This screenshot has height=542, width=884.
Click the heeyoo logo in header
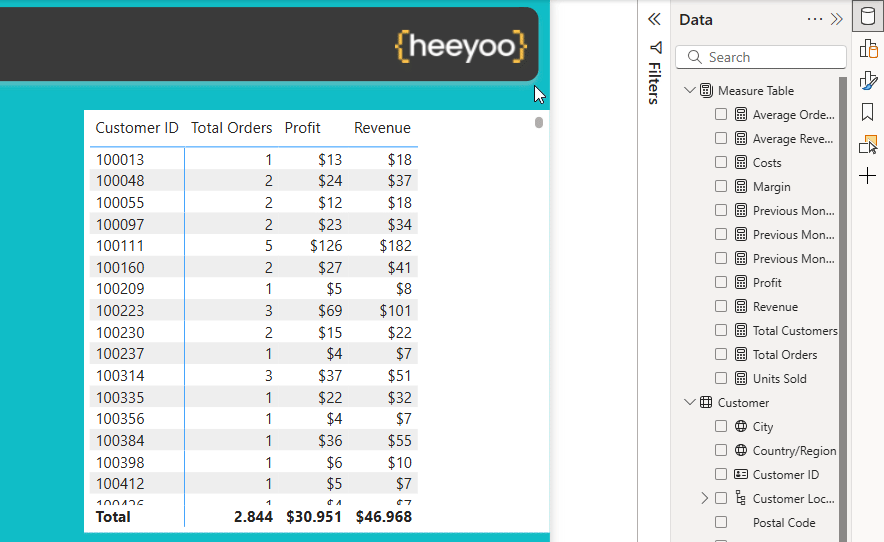(x=461, y=46)
